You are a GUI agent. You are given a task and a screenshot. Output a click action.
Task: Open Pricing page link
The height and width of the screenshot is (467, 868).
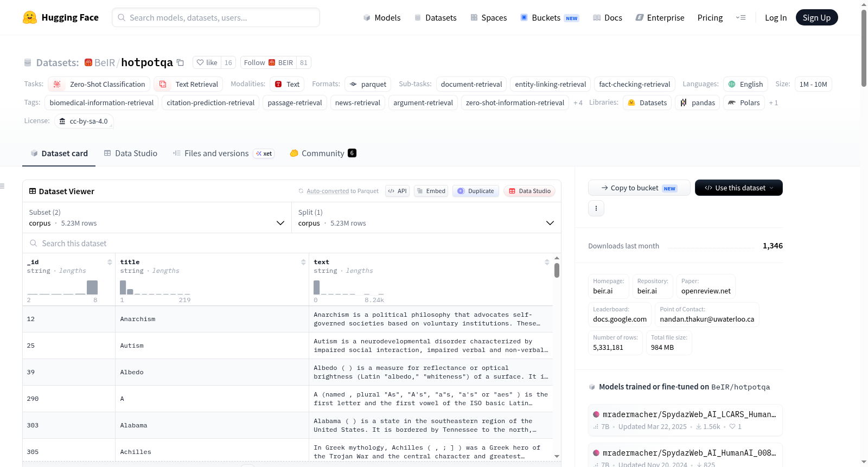[710, 17]
